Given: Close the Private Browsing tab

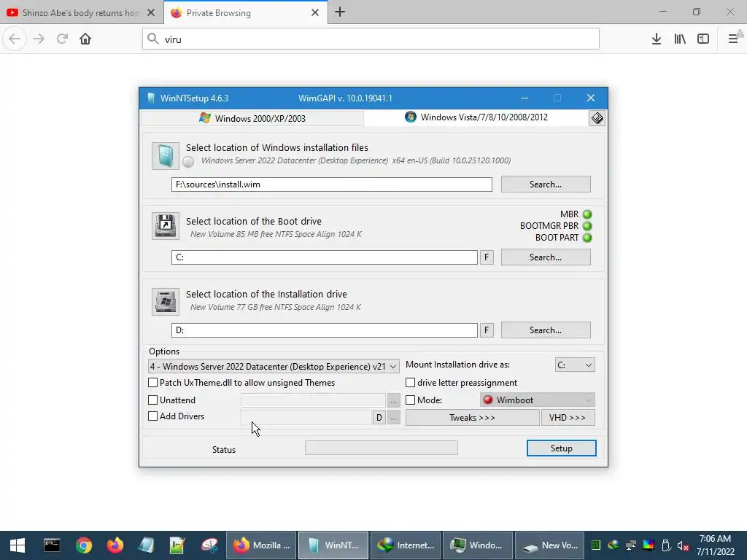Looking at the screenshot, I should pyautogui.click(x=315, y=13).
